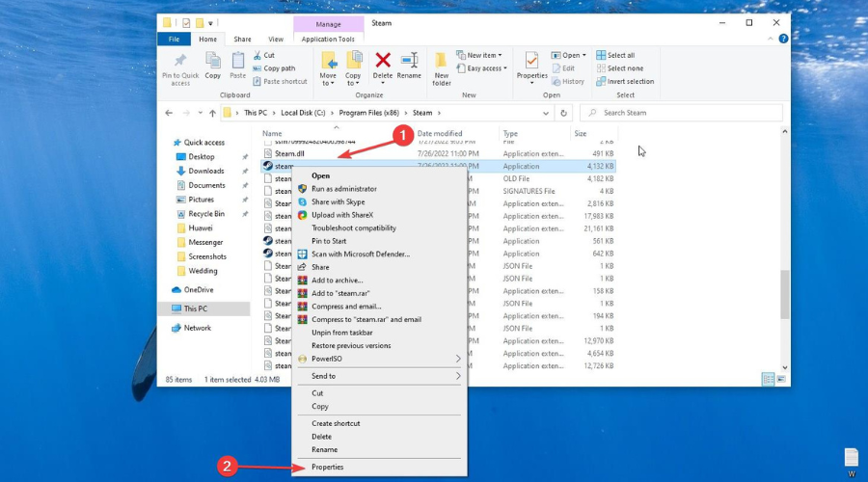The height and width of the screenshot is (482, 868).
Task: Open the ribbon Open dropdown arrow
Action: (x=584, y=55)
